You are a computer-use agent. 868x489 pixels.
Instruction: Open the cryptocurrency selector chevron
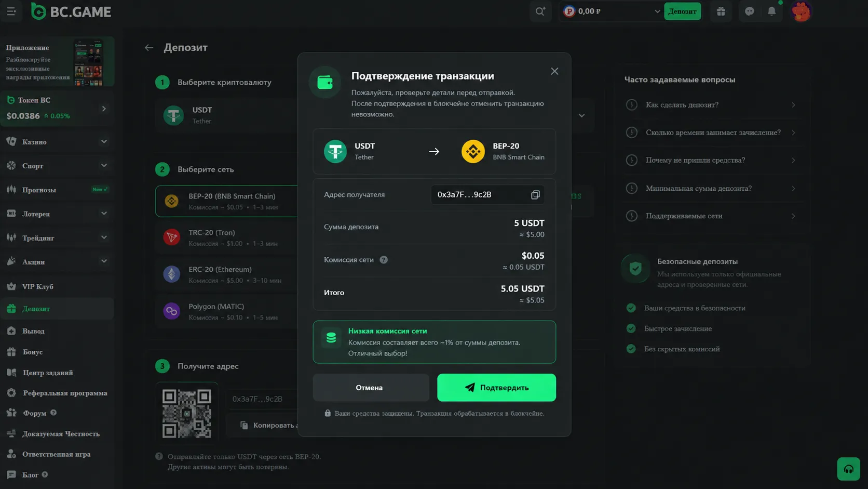pyautogui.click(x=581, y=115)
